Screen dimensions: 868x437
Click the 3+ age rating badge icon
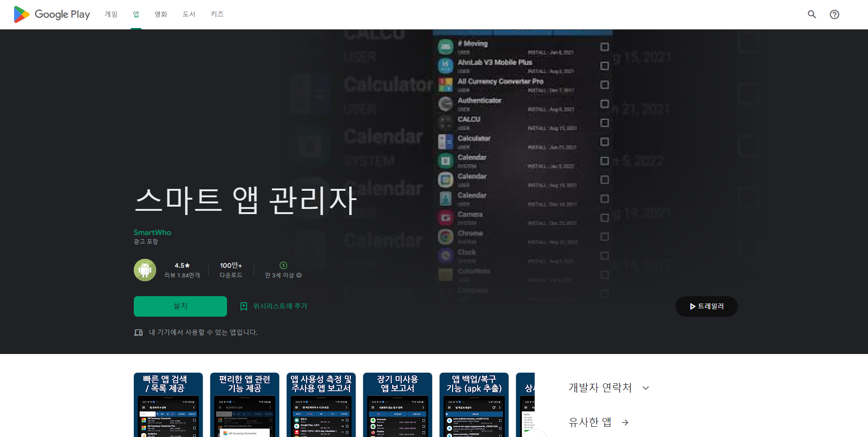(x=283, y=265)
